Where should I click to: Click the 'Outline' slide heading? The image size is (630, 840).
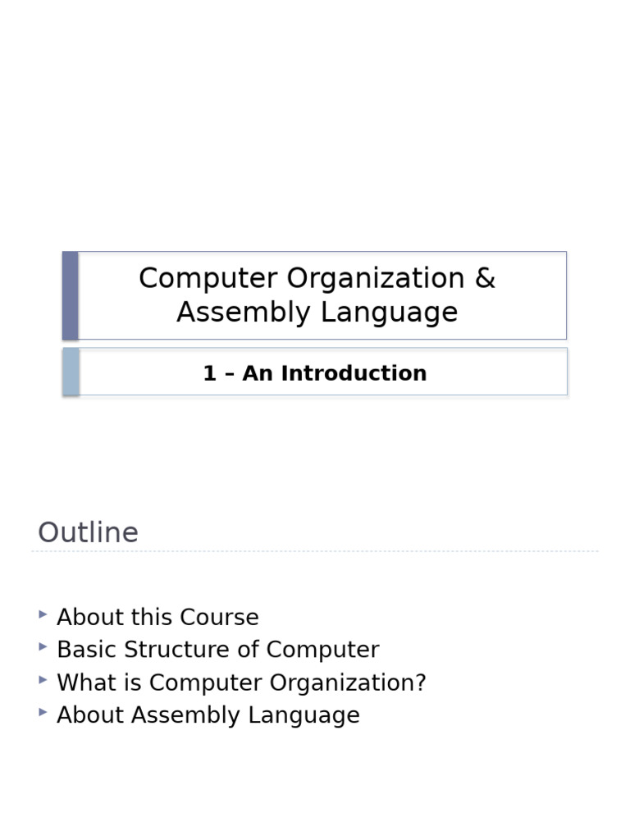pos(88,532)
